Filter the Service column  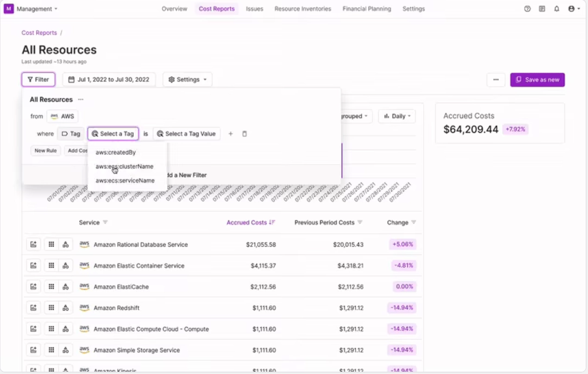tap(105, 223)
